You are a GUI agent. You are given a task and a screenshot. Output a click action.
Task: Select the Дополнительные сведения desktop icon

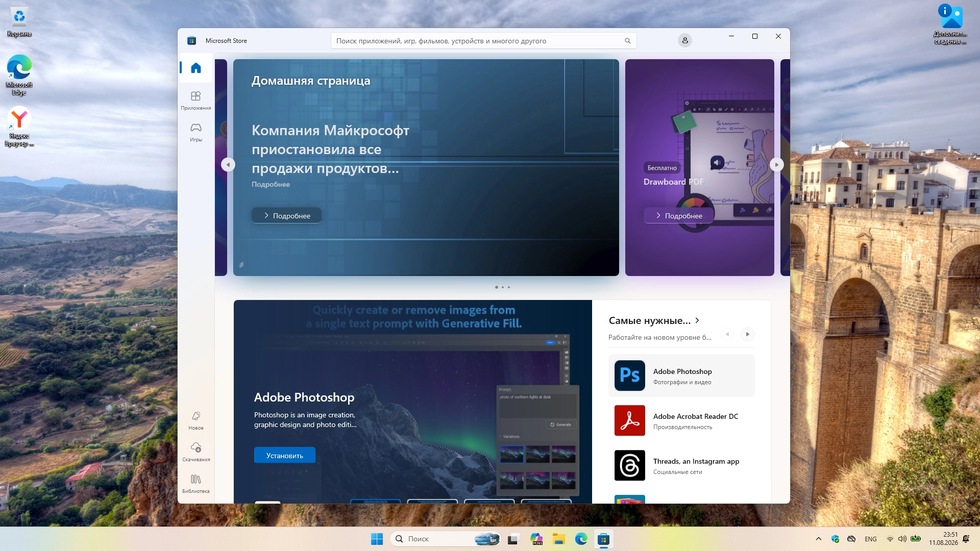(x=950, y=23)
